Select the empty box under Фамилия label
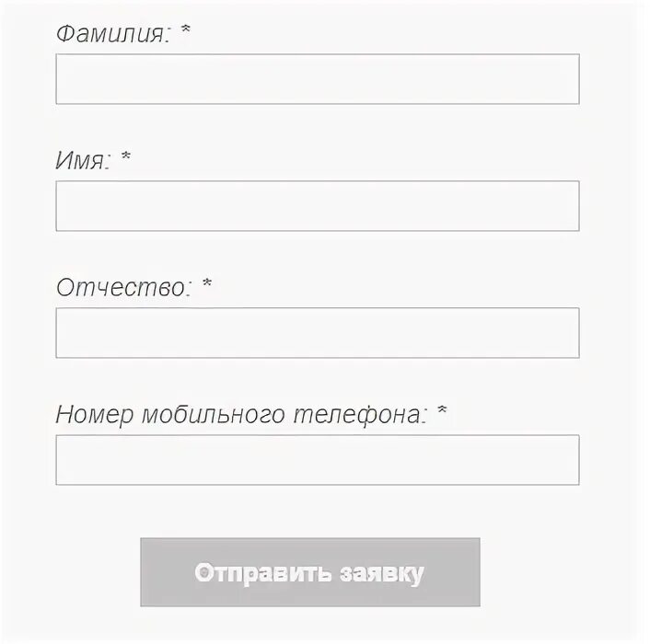The height and width of the screenshot is (644, 650). [x=318, y=79]
